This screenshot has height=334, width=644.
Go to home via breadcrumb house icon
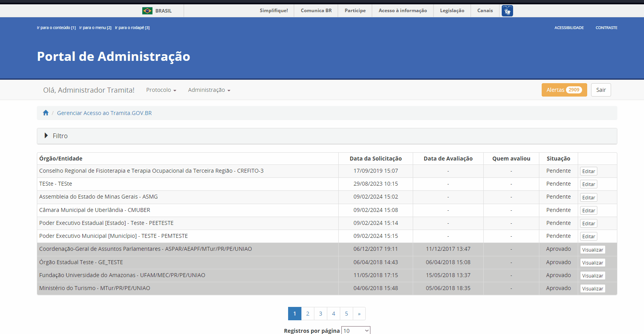coord(46,113)
